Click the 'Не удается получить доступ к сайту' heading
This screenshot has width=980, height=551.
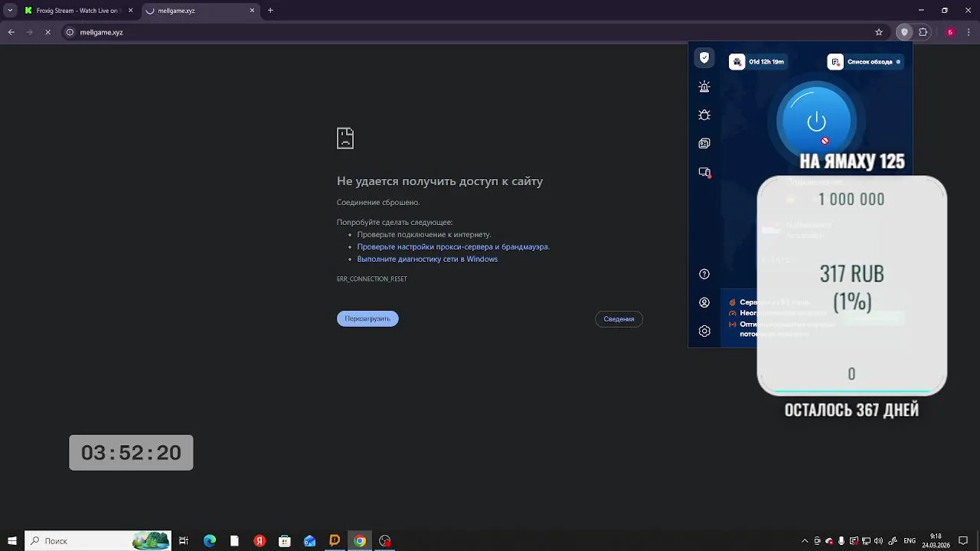pos(440,181)
